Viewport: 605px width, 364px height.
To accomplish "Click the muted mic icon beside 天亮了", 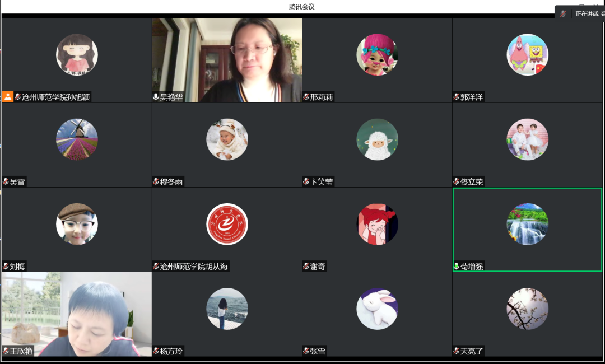I will [457, 351].
